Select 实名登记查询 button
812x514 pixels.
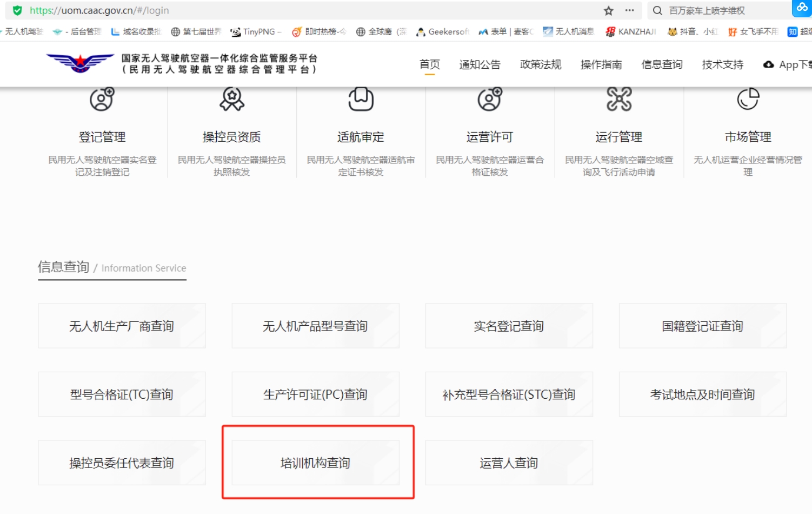tap(509, 326)
